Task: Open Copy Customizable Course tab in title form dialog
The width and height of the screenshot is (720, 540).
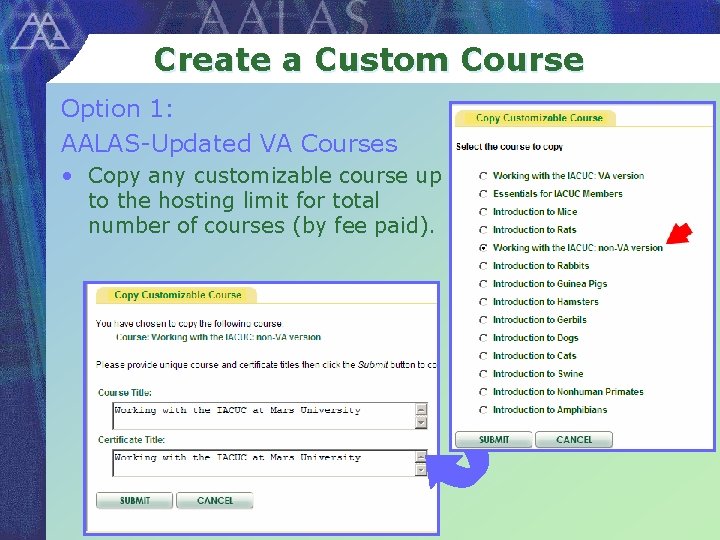Action: (176, 295)
